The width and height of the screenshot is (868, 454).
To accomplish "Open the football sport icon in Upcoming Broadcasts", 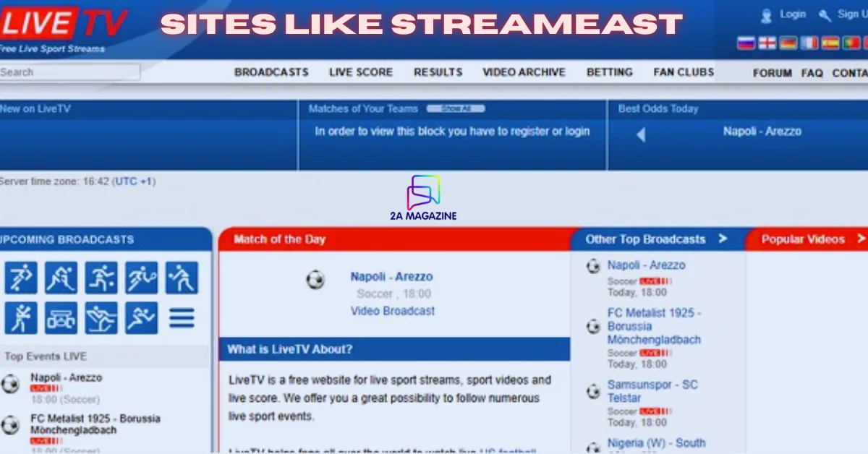I will 21,278.
